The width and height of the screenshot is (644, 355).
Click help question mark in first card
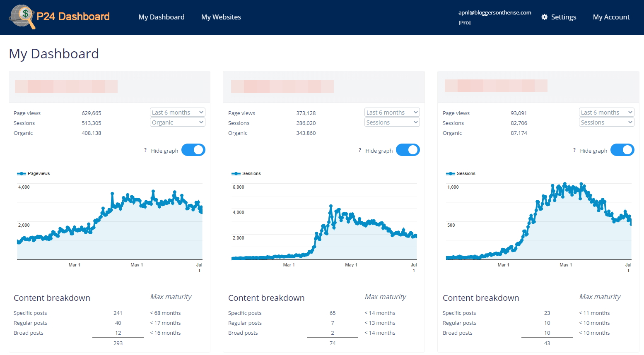point(145,150)
